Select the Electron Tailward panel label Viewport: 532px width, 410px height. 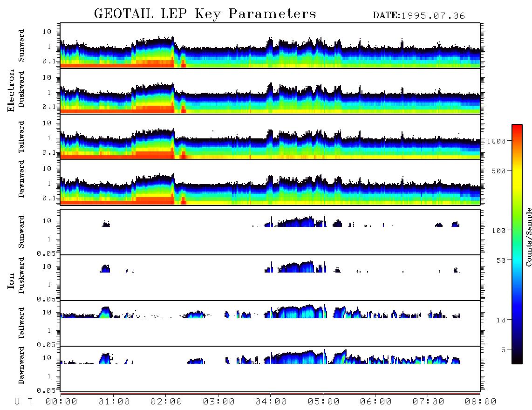21,137
